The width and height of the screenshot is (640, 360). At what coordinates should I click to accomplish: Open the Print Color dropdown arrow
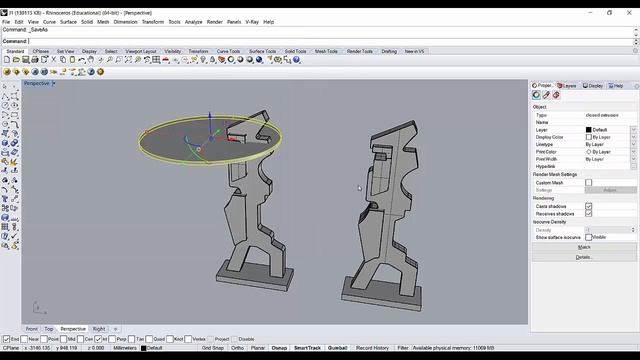click(633, 152)
